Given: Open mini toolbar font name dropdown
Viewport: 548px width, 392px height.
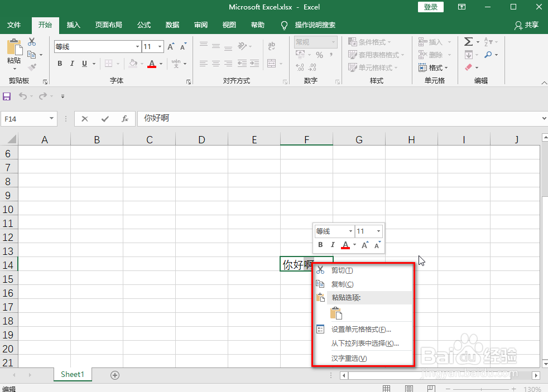Looking at the screenshot, I should click(x=350, y=231).
